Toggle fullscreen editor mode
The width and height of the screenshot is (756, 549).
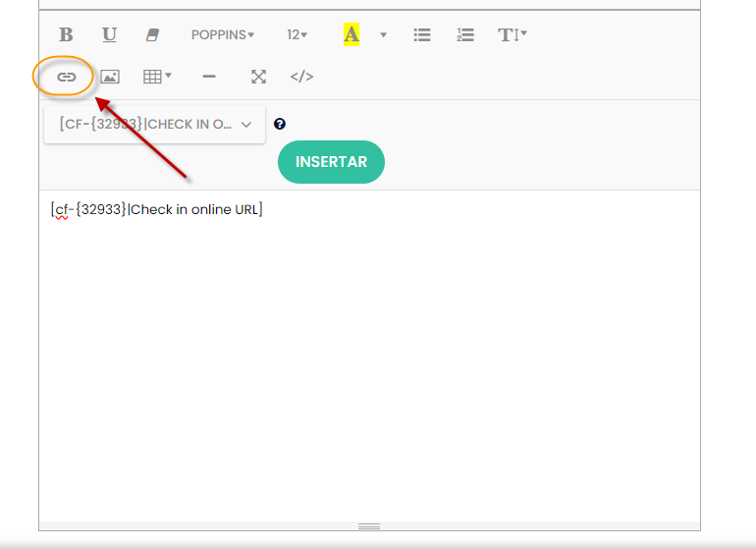point(258,77)
